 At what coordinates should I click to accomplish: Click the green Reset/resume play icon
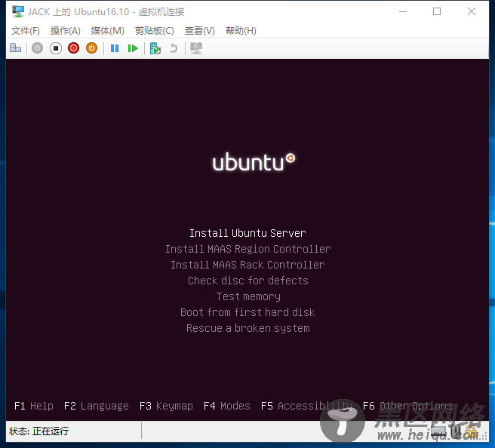pos(133,48)
